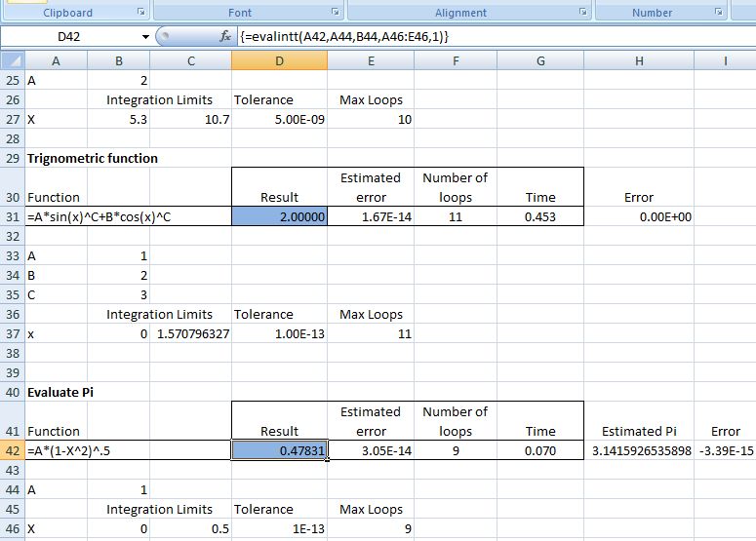Open the Font group dialog launcher
Viewport: 756px width, 541px height.
coord(335,13)
